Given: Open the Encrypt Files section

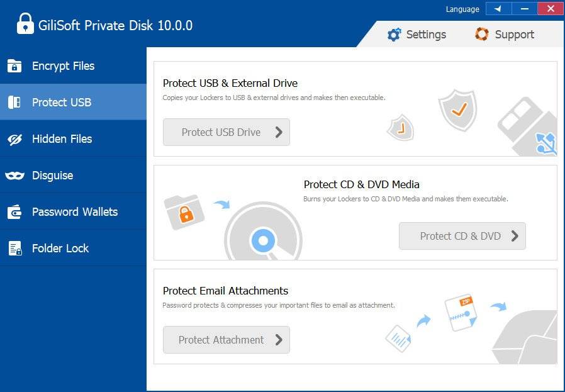Looking at the screenshot, I should point(73,66).
